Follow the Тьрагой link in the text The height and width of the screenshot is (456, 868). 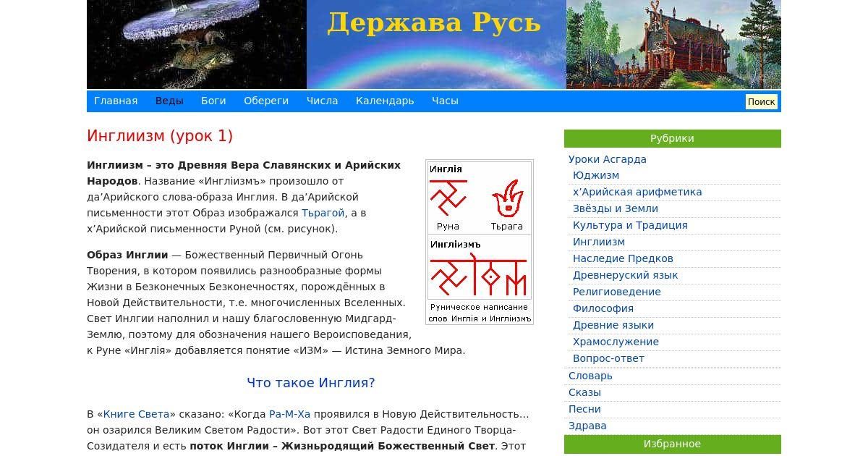point(323,213)
